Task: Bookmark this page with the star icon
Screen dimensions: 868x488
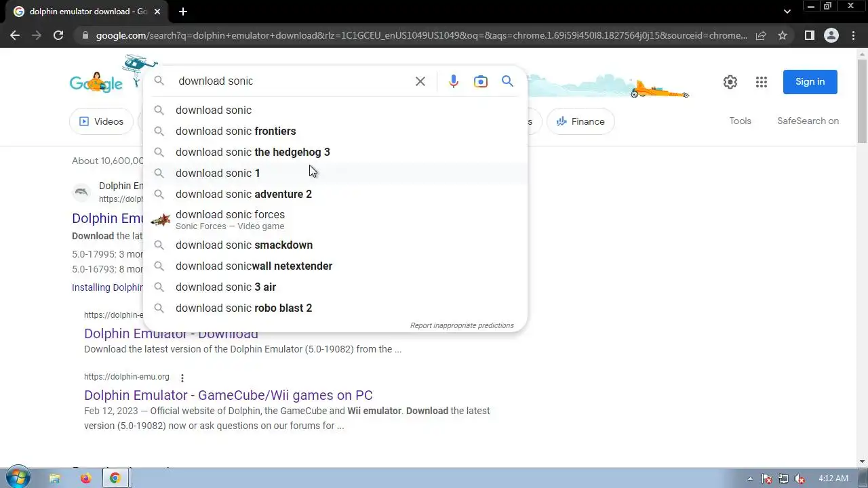Action: tap(783, 35)
